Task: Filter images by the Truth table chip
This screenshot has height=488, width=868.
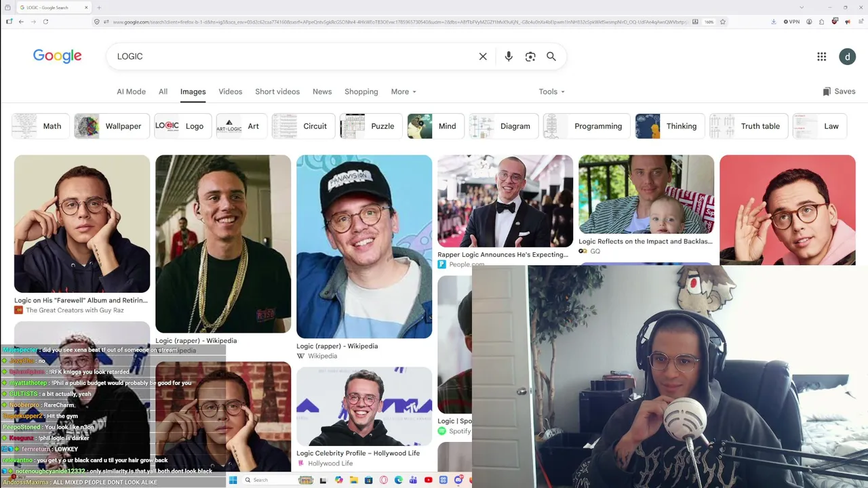Action: [749, 126]
